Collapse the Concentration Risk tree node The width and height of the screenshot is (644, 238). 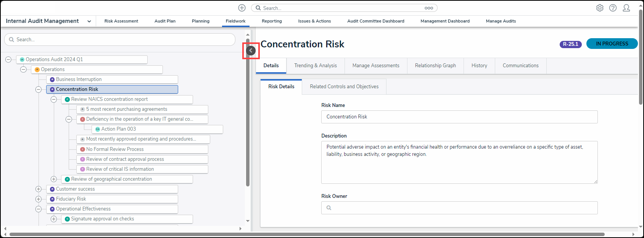(39, 89)
